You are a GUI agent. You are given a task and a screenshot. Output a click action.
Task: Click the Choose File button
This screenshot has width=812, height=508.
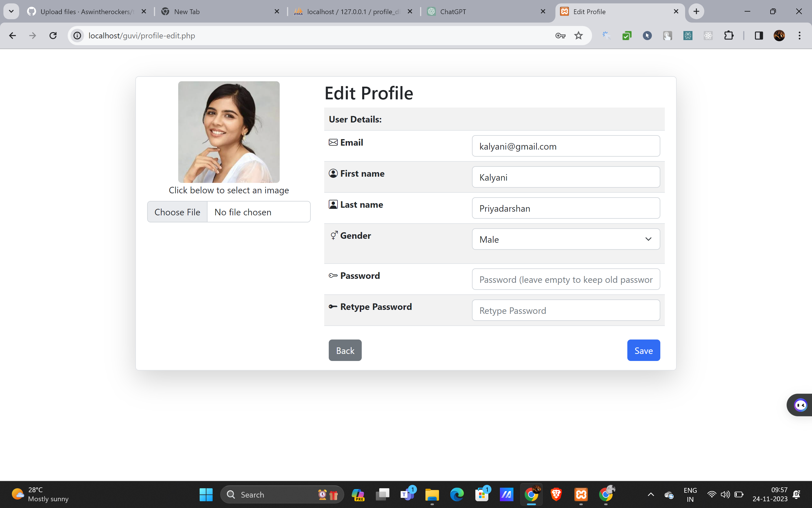177,212
